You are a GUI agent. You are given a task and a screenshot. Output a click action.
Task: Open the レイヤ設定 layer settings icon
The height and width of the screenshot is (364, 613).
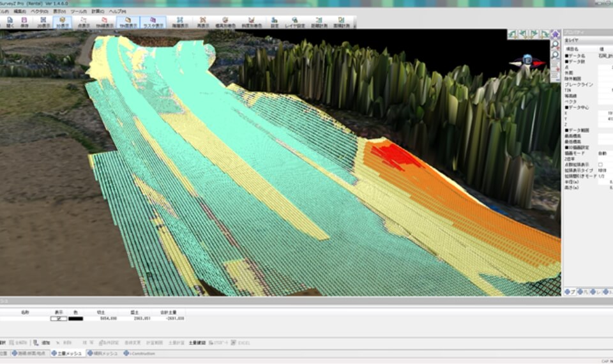click(294, 22)
